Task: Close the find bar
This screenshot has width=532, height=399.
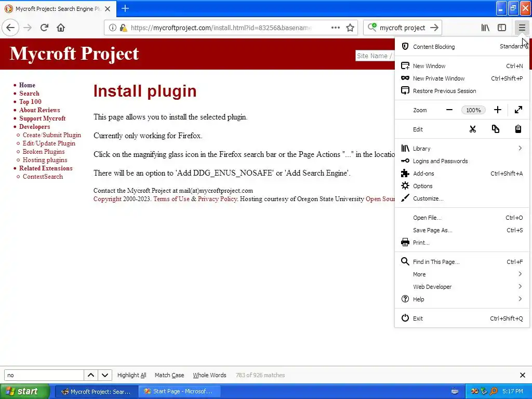Action: pos(523,375)
